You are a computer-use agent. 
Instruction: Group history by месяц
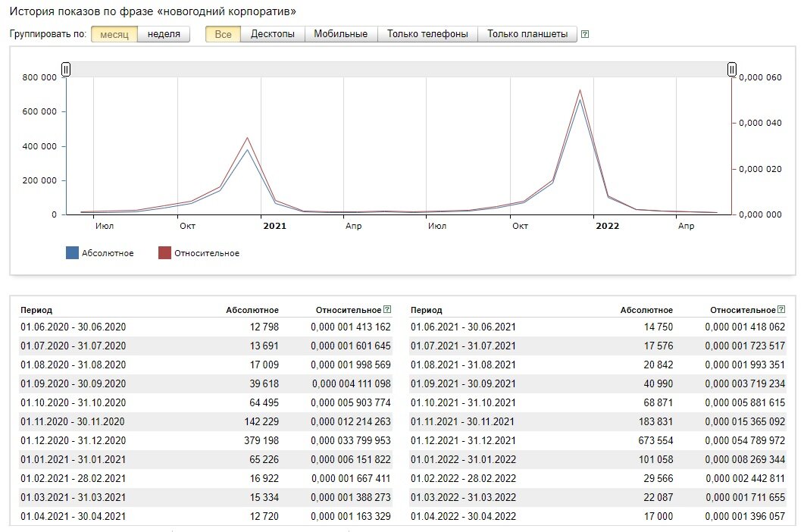[x=114, y=34]
